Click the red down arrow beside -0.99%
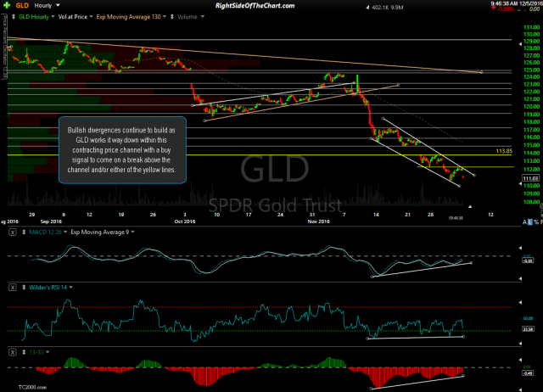The height and width of the screenshot is (392, 543). point(493,8)
